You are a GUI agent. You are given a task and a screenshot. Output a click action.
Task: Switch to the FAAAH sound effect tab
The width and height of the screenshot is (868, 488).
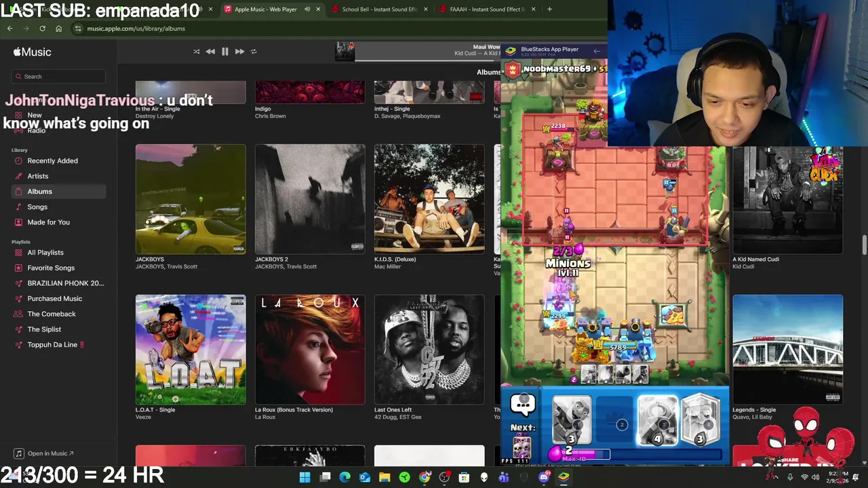point(487,9)
